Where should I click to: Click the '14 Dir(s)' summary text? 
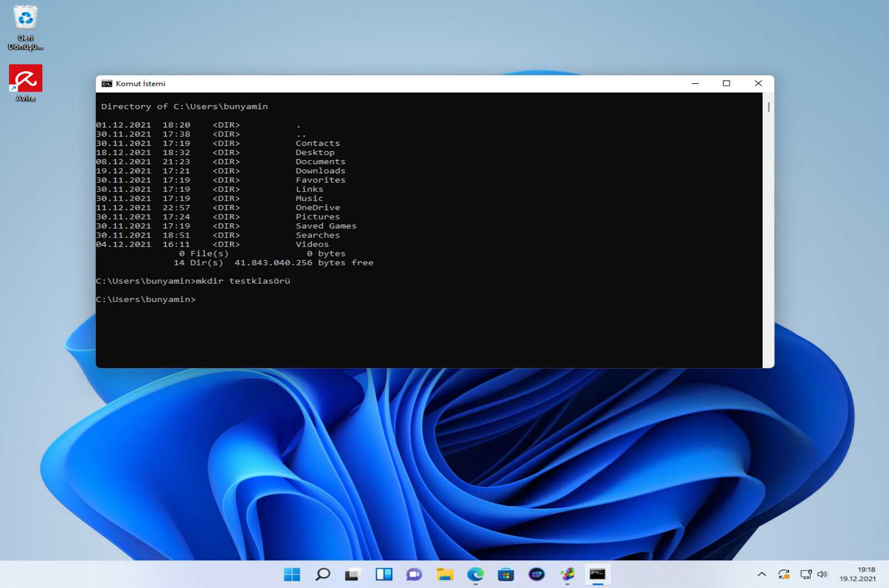tap(198, 263)
